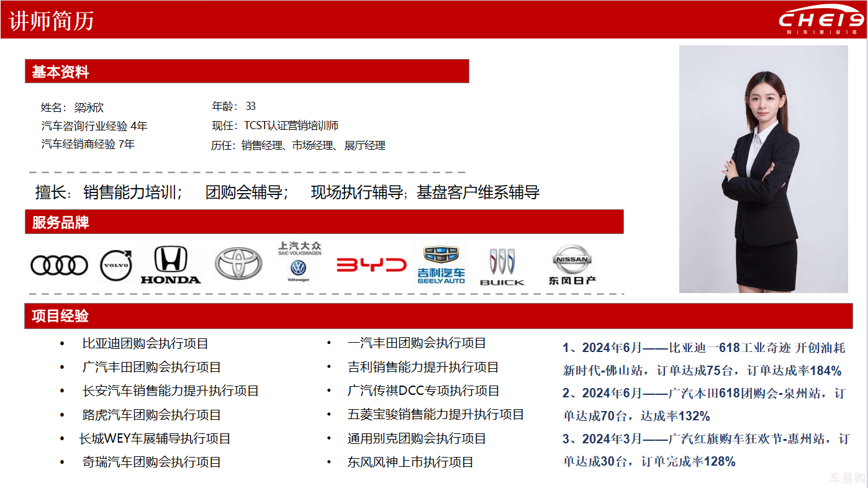The height and width of the screenshot is (488, 868).
Task: Select the Geely Auto logo
Action: coord(441,265)
